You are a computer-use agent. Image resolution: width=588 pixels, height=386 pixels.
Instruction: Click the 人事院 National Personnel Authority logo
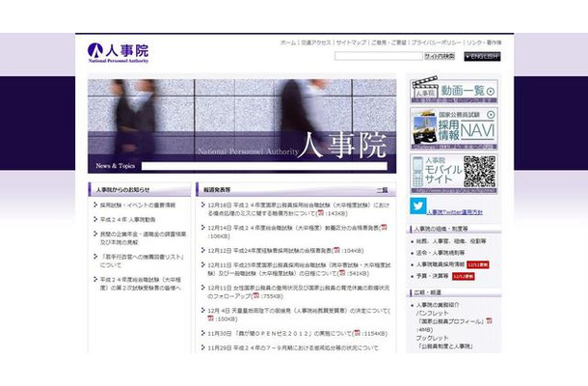pos(119,53)
